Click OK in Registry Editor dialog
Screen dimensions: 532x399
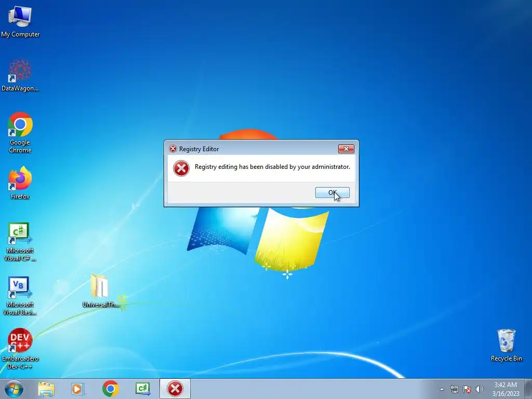click(x=332, y=192)
